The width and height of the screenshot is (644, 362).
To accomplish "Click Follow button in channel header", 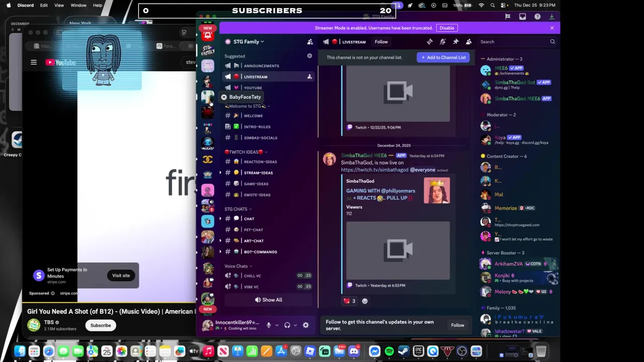I will pos(381,42).
